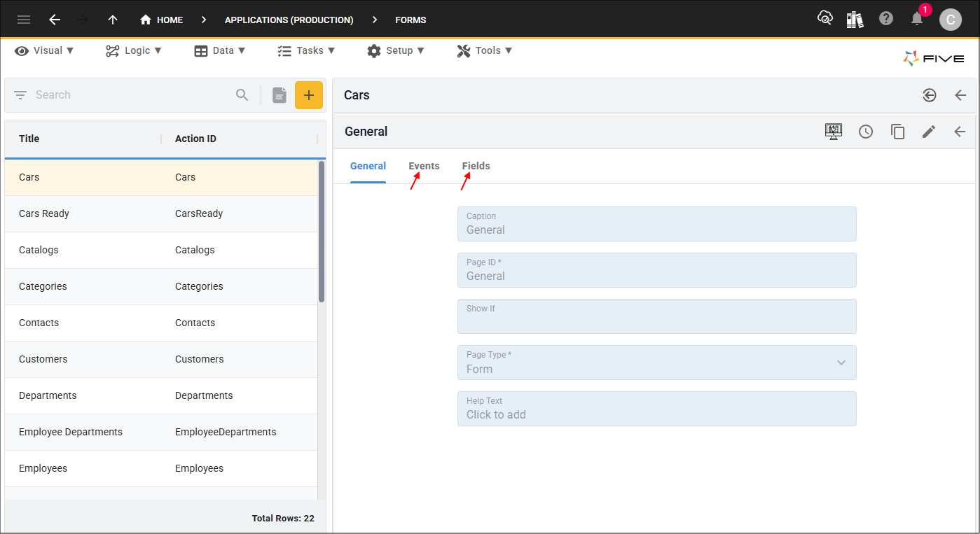Click the search magnifier icon

242,95
